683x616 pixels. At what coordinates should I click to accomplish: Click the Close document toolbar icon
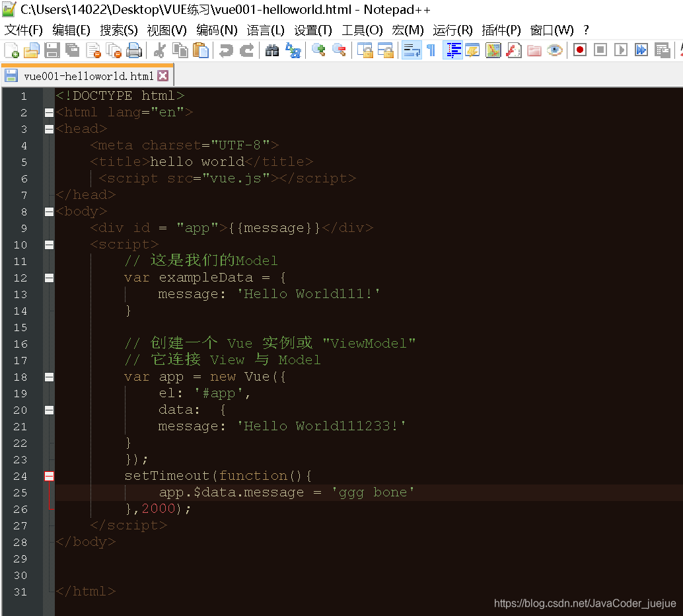click(x=93, y=50)
